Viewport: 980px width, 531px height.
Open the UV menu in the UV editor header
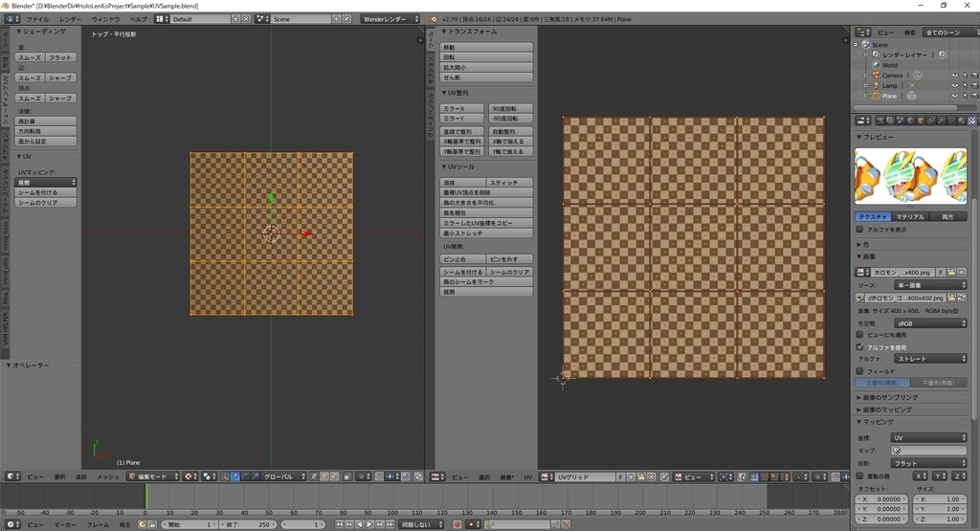[x=528, y=476]
